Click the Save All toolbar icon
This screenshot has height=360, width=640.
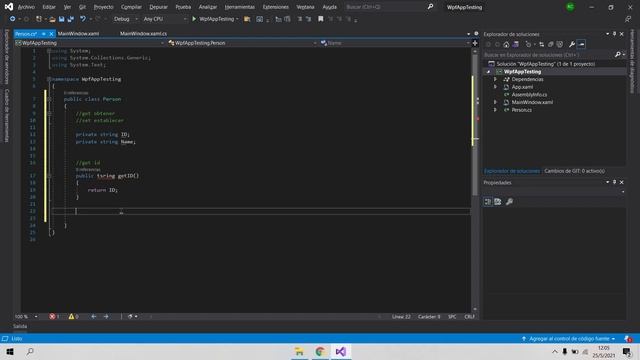coord(71,19)
